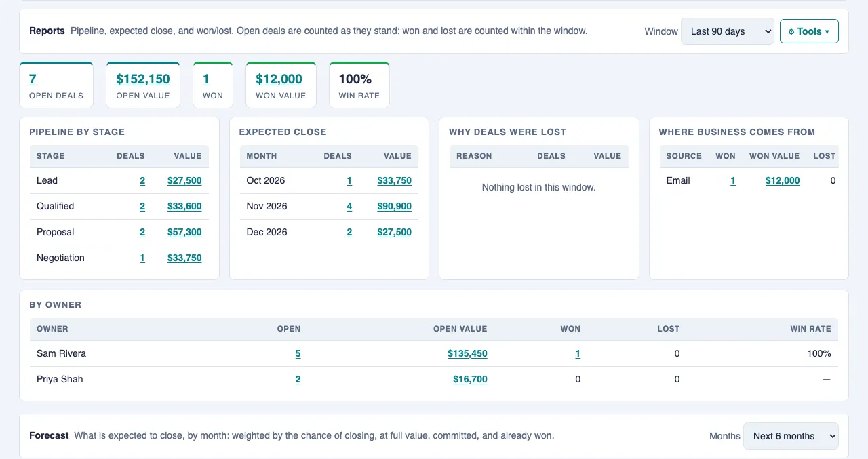
Task: Click the Sam Rivera owner name
Action: coord(61,353)
